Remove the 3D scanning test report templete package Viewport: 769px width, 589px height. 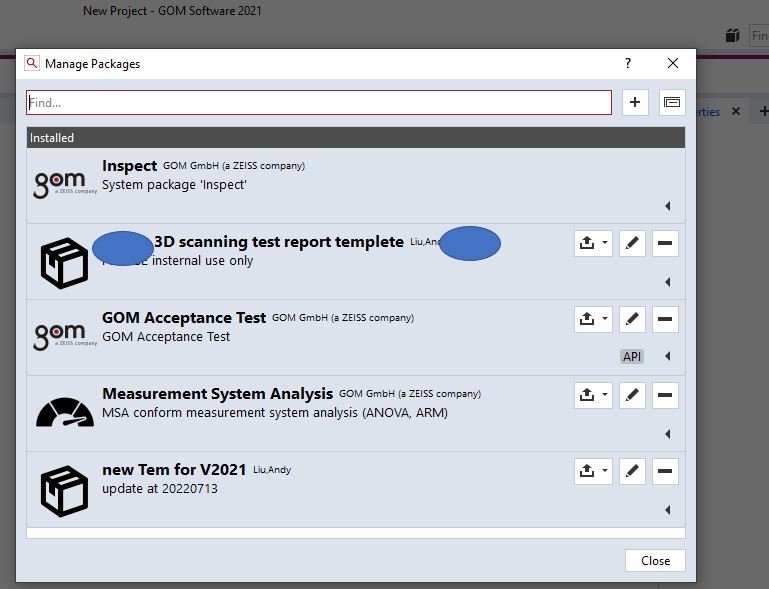[665, 243]
